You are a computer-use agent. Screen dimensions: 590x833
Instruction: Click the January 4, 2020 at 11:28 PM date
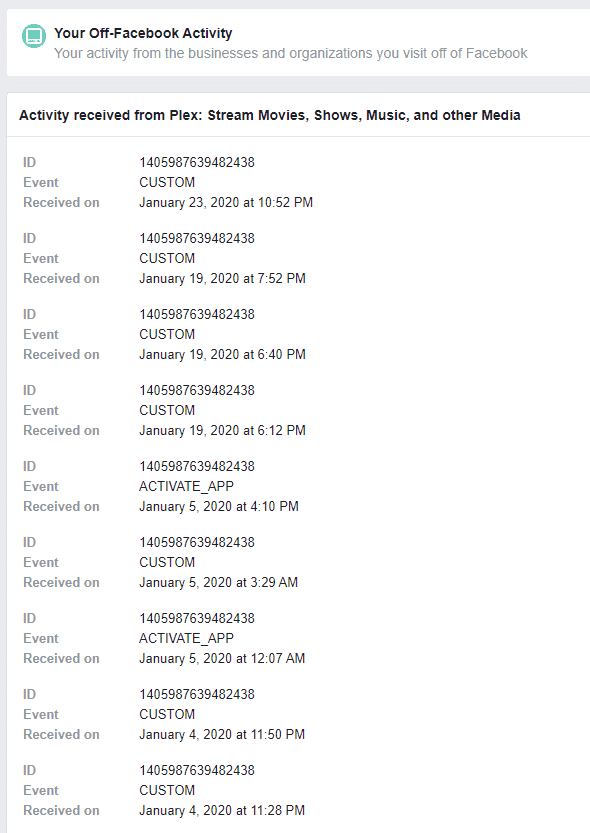click(222, 810)
